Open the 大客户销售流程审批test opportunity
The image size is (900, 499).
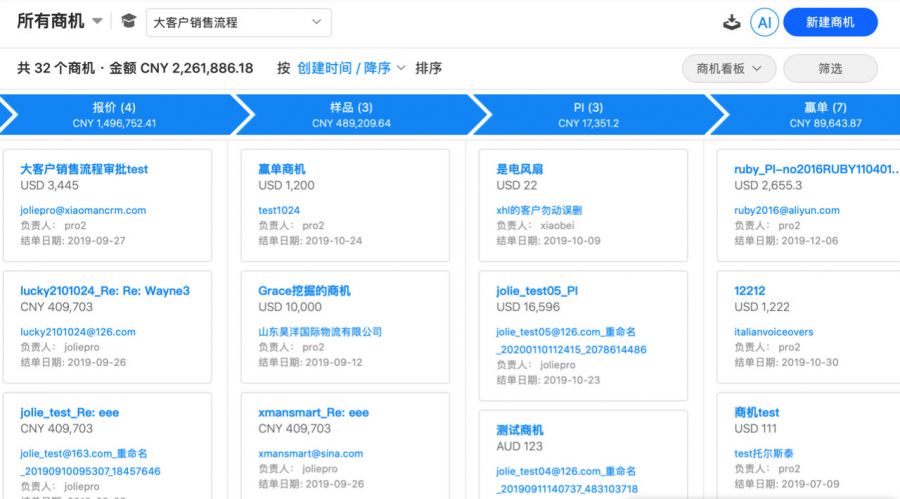84,169
